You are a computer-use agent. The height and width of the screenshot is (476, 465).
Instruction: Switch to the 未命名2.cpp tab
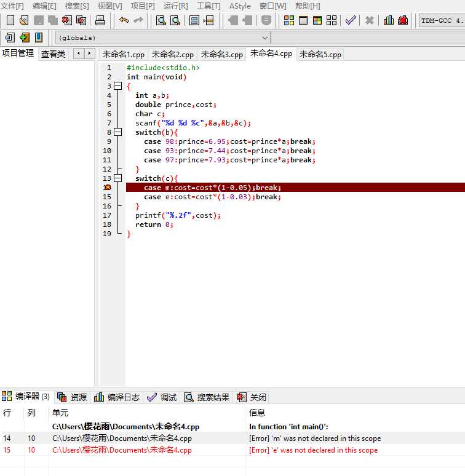[x=172, y=54]
